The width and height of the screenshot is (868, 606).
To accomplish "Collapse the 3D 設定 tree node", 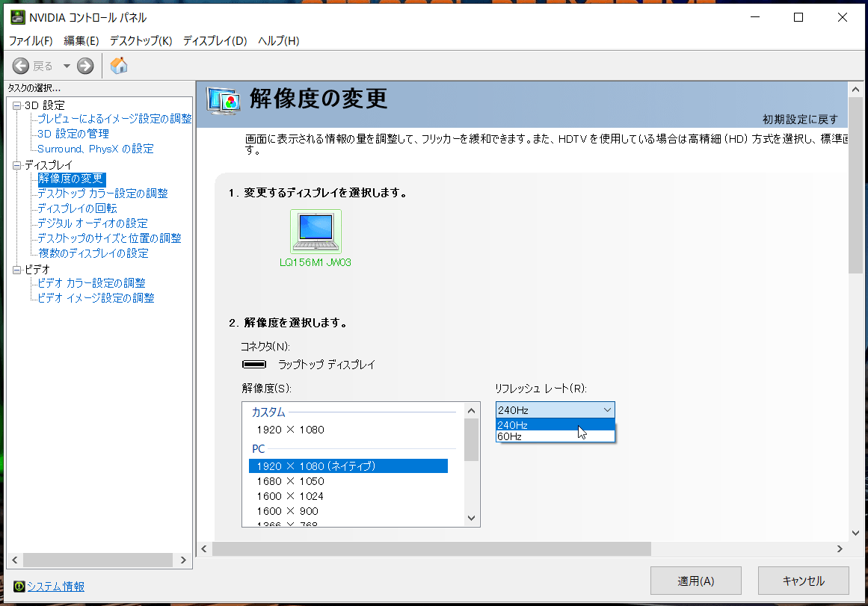I will pos(16,105).
